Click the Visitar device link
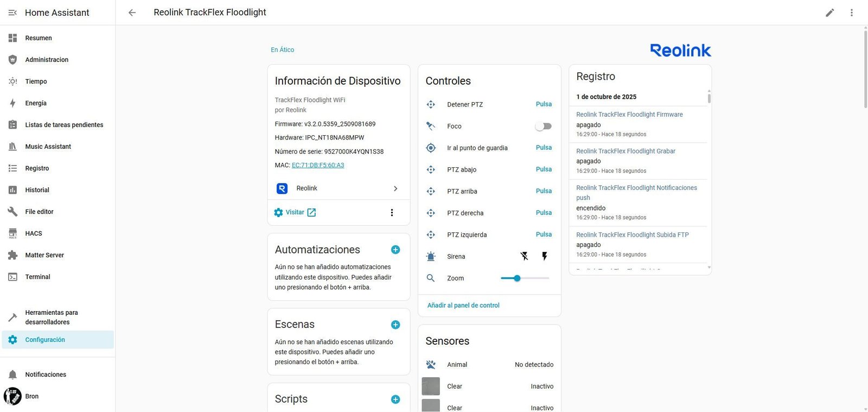 295,212
